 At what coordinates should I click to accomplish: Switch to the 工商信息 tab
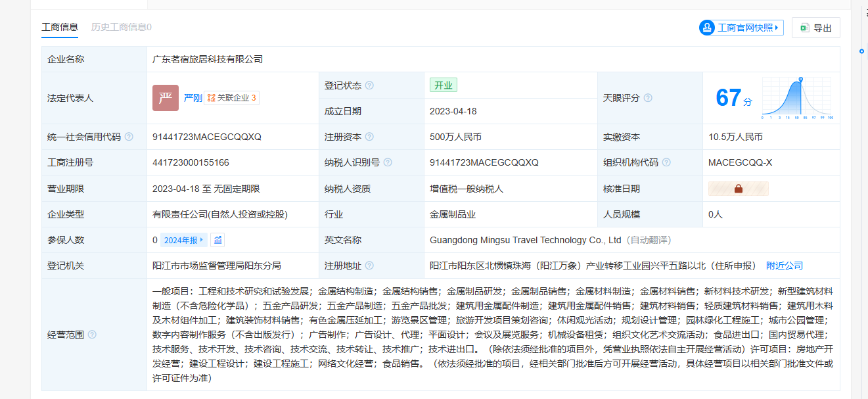pyautogui.click(x=60, y=28)
